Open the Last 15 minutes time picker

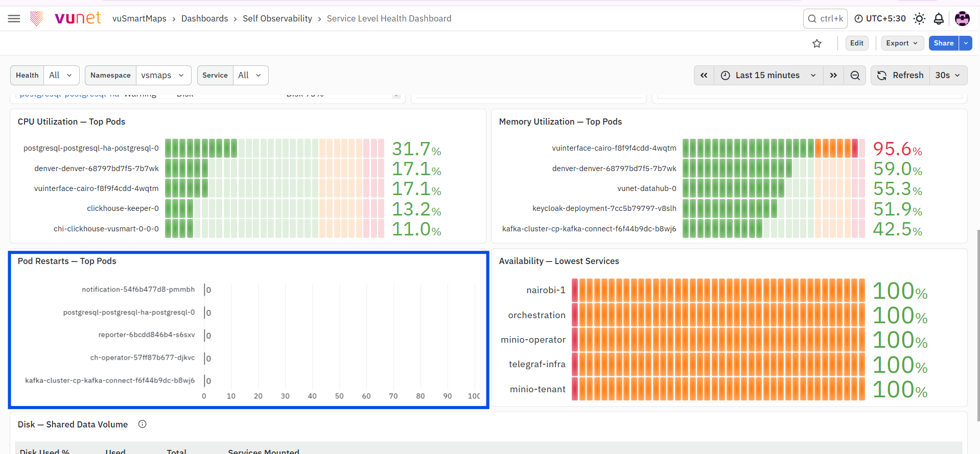768,76
